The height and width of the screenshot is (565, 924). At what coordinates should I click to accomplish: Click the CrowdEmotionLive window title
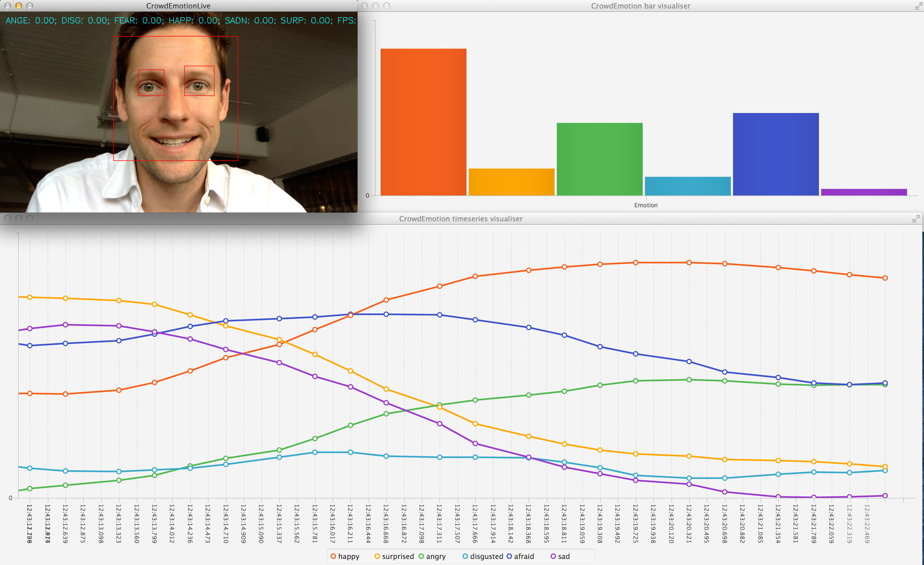[x=178, y=6]
